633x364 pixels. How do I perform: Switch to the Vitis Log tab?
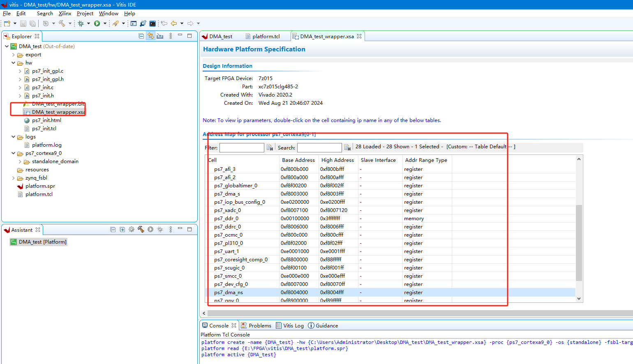coord(290,325)
